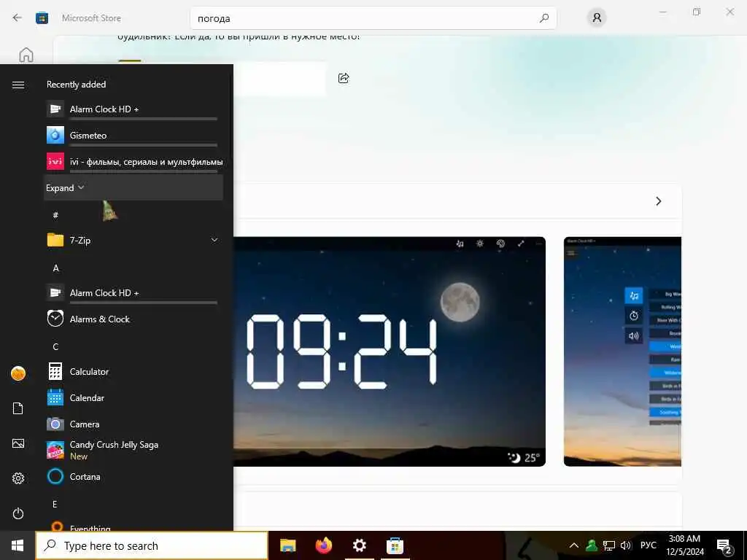
Task: Open Alarms & Clock app
Action: coord(133,319)
